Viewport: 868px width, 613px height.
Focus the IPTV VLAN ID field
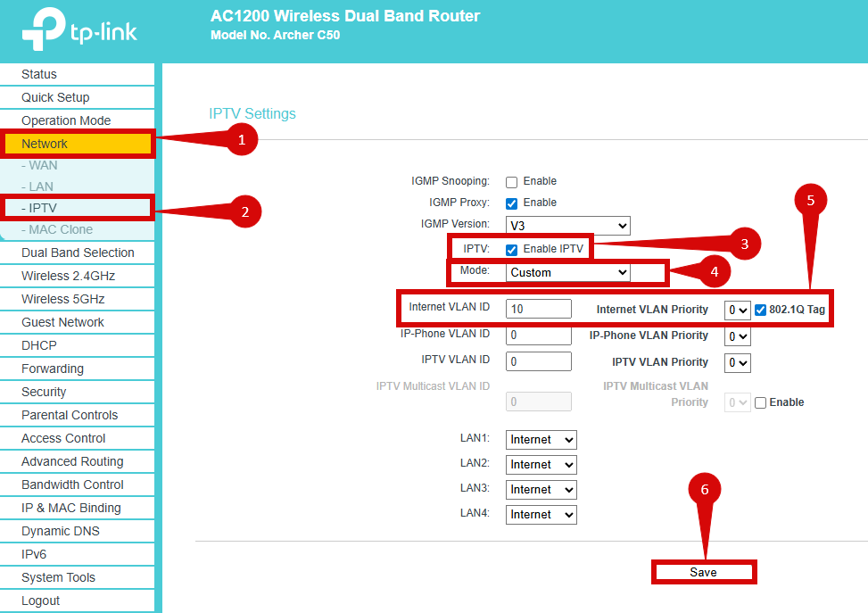click(x=538, y=361)
